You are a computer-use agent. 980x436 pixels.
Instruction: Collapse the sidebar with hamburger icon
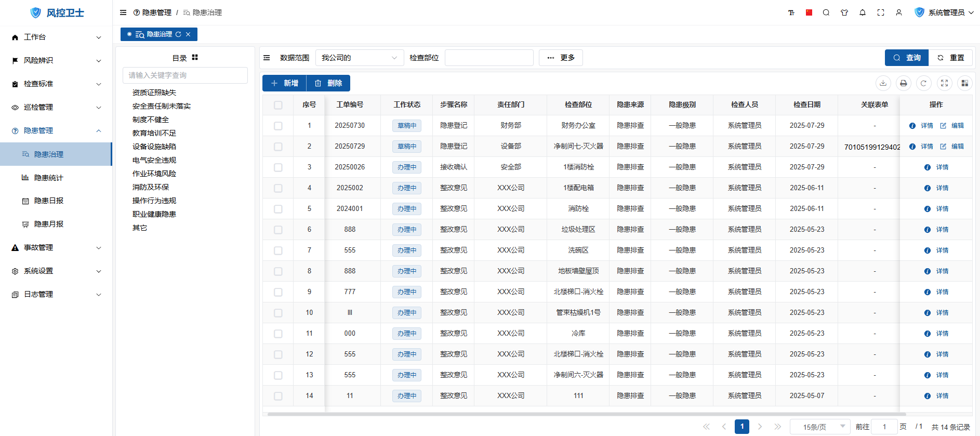point(123,12)
